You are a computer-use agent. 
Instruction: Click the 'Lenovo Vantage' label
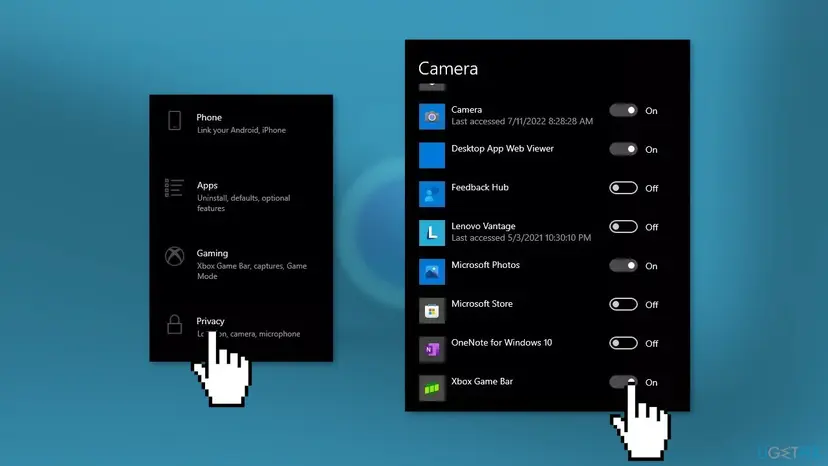click(x=483, y=226)
